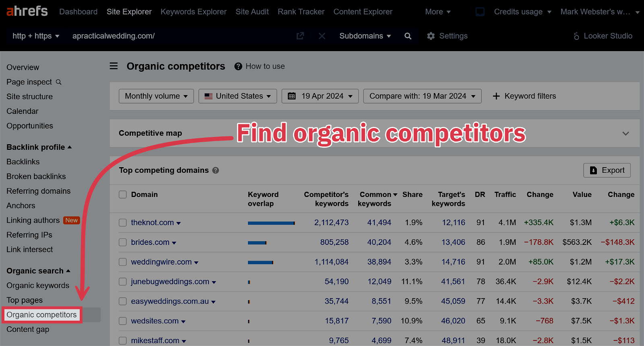
Task: Open Top pages in sidebar
Action: coord(25,300)
